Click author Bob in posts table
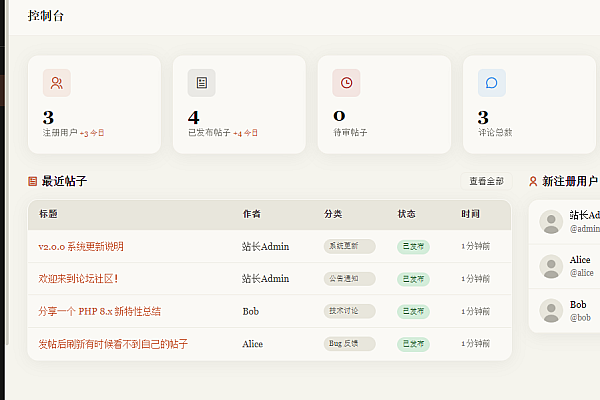Viewport: 600px width, 400px height. pos(251,311)
